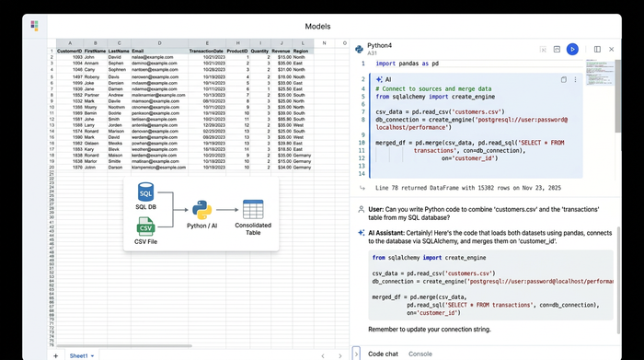Click the Python / AI logo in the diagram

point(201,210)
